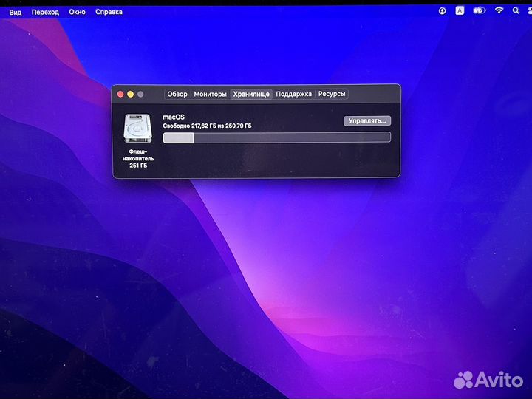Viewport: 532px width, 399px height.
Task: Click the macOS volume name
Action: [x=174, y=117]
